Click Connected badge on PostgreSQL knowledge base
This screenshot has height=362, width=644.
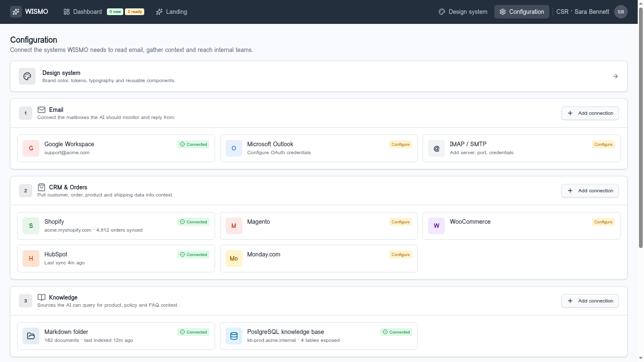396,332
